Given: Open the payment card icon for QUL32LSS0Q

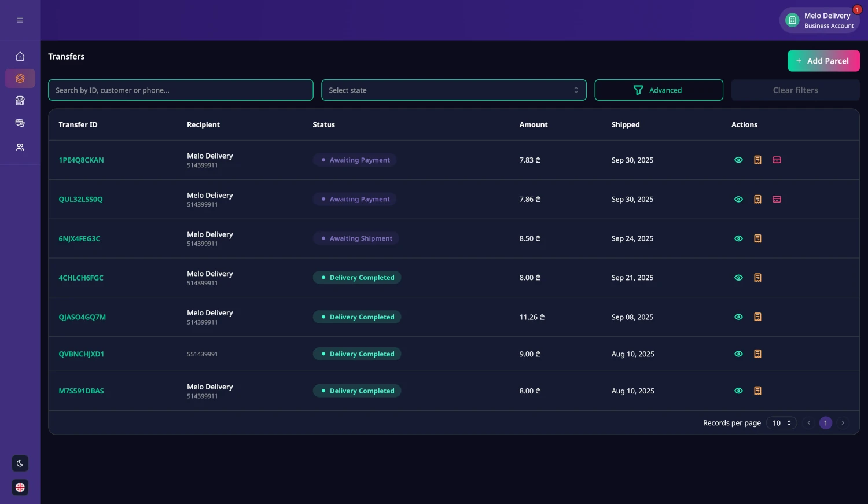Looking at the screenshot, I should (x=777, y=199).
